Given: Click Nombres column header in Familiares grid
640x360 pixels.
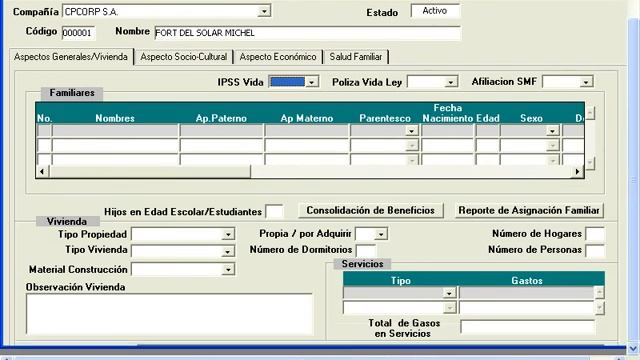Looking at the screenshot, I should (x=115, y=118).
